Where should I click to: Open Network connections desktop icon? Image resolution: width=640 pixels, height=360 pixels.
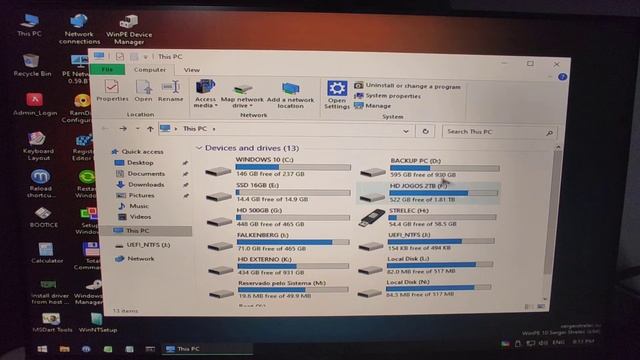point(79,29)
